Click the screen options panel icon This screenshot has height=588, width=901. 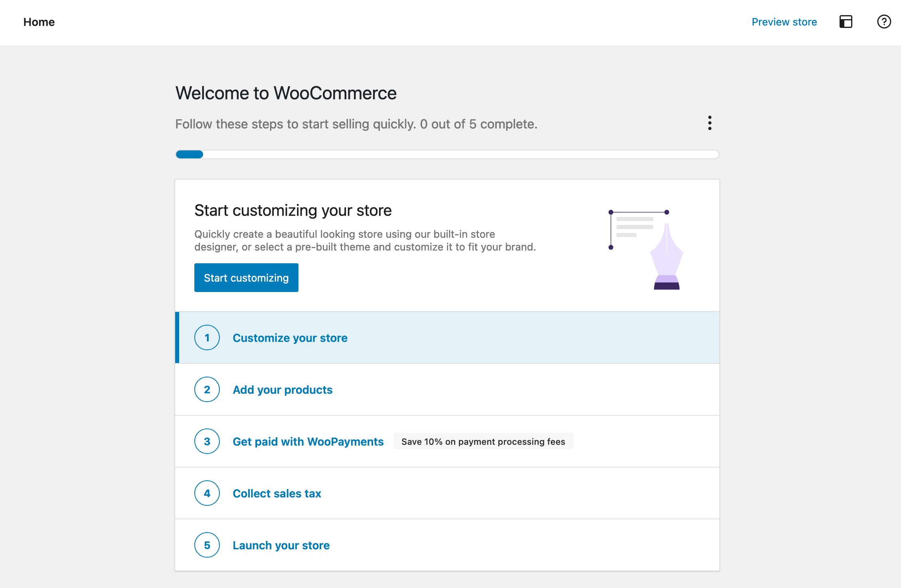[x=846, y=22]
